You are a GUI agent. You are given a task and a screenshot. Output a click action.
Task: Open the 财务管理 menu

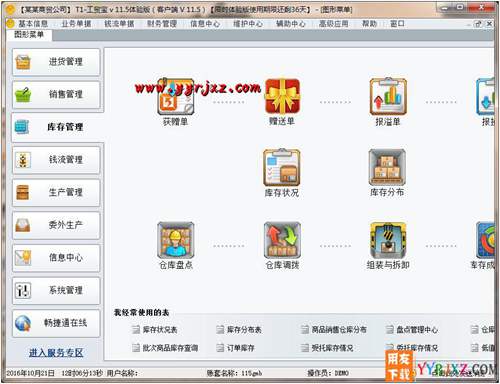[x=162, y=24]
